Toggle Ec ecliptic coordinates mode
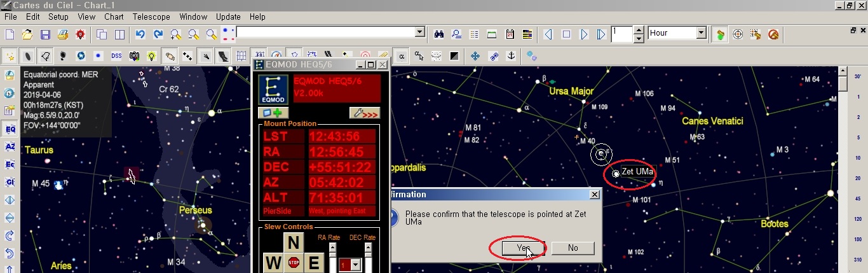 click(x=10, y=164)
